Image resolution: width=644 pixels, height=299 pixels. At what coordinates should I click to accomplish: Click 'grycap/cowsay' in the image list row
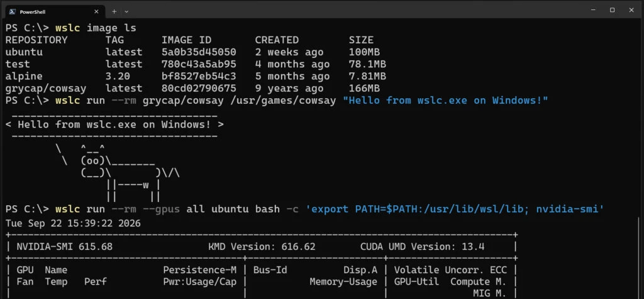pos(45,88)
